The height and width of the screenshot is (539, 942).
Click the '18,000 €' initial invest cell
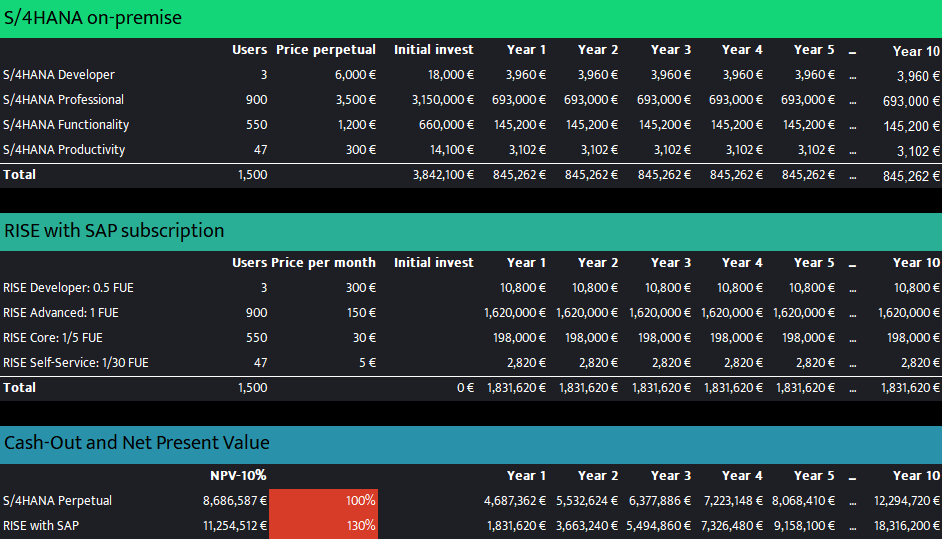(x=451, y=75)
